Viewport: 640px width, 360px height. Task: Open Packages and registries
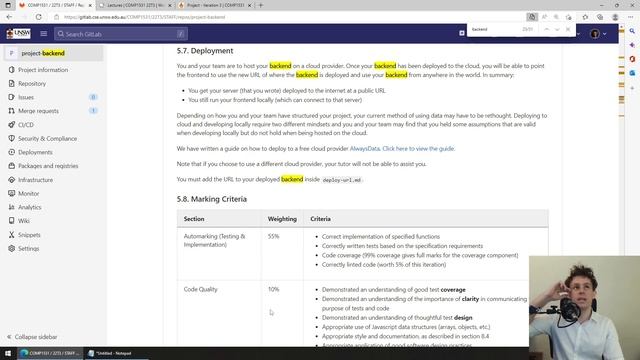[x=48, y=166]
